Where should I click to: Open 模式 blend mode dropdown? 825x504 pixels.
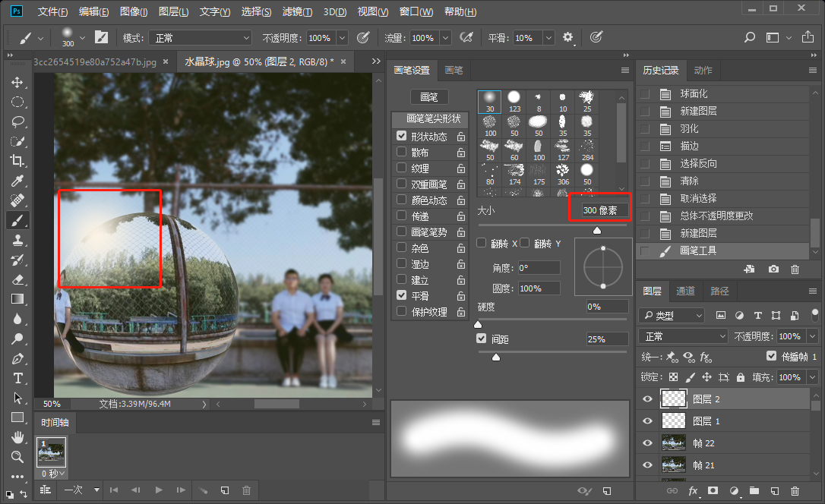(x=200, y=38)
